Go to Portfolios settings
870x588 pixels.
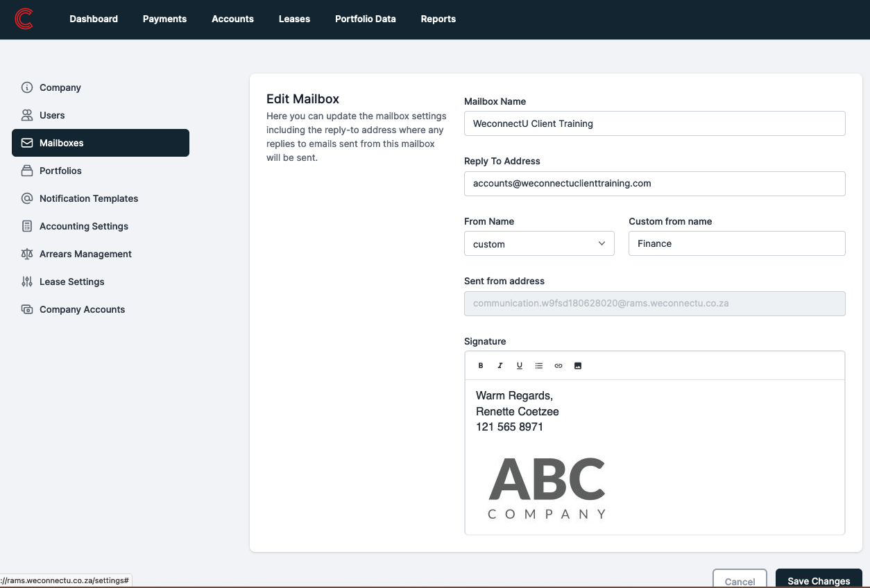coord(101,171)
